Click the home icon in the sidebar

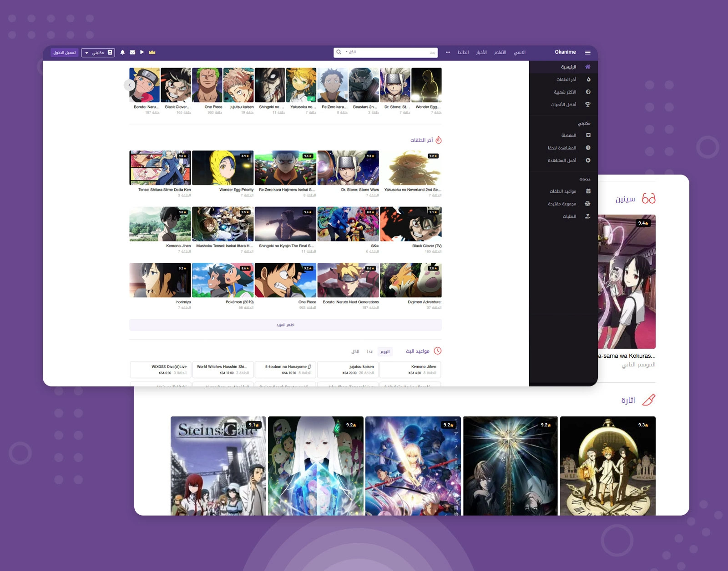(588, 67)
